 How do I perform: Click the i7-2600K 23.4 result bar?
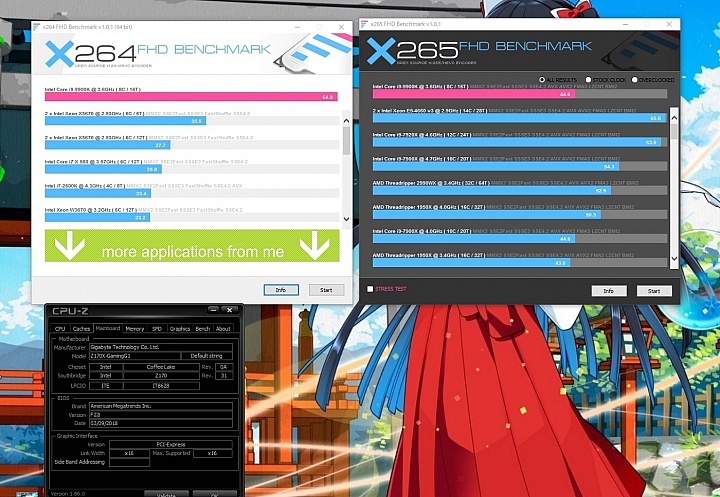pos(98,193)
